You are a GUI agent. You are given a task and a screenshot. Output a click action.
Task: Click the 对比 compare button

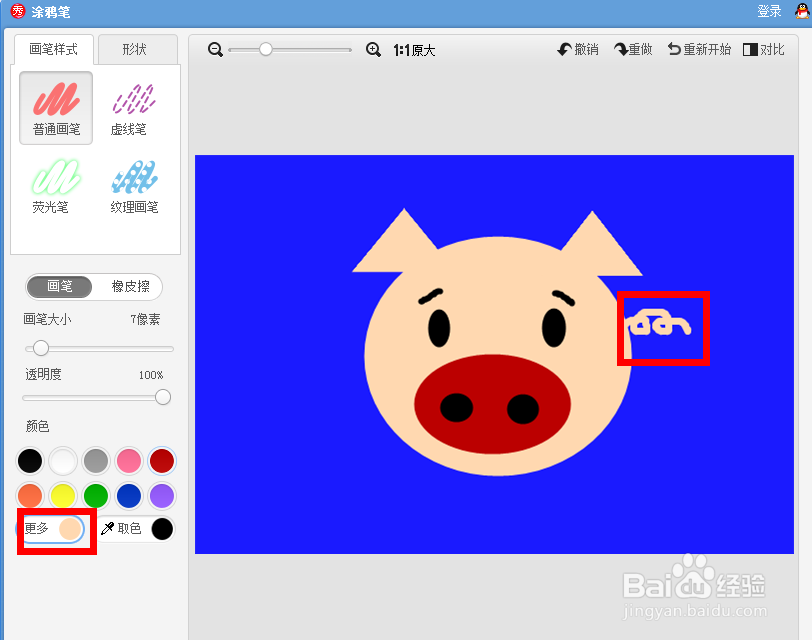pyautogui.click(x=764, y=50)
